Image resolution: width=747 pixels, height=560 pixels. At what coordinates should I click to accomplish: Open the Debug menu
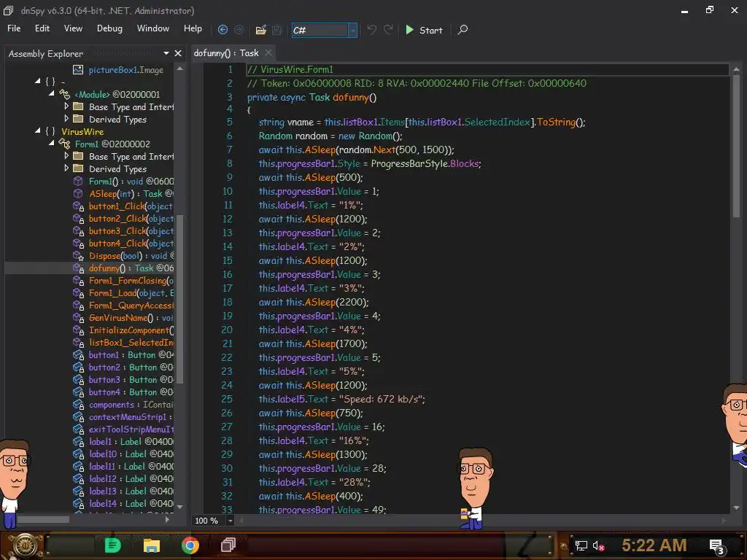[x=109, y=28]
